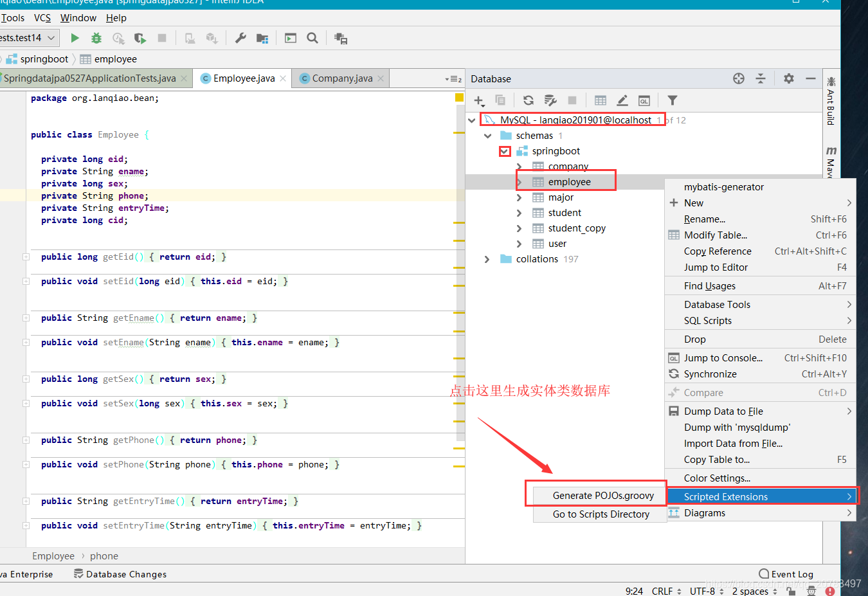Close the Employee.java tab
Viewport: 868px width, 596px height.
coord(283,78)
